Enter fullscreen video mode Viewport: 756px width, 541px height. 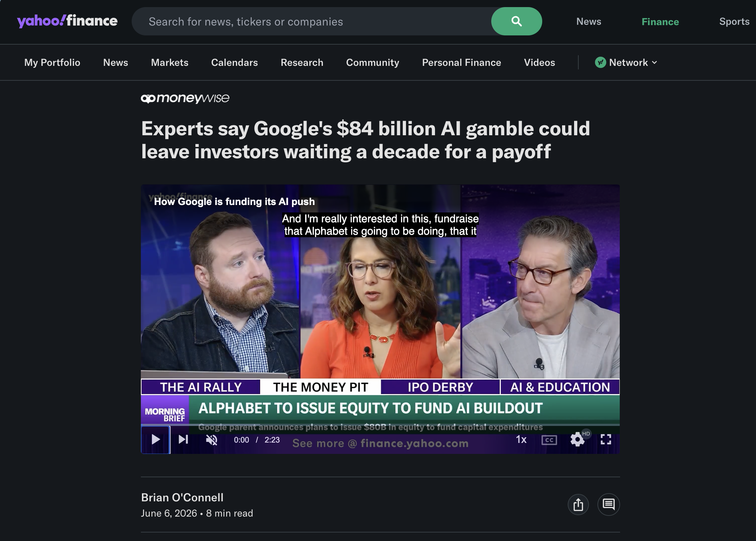pos(606,440)
